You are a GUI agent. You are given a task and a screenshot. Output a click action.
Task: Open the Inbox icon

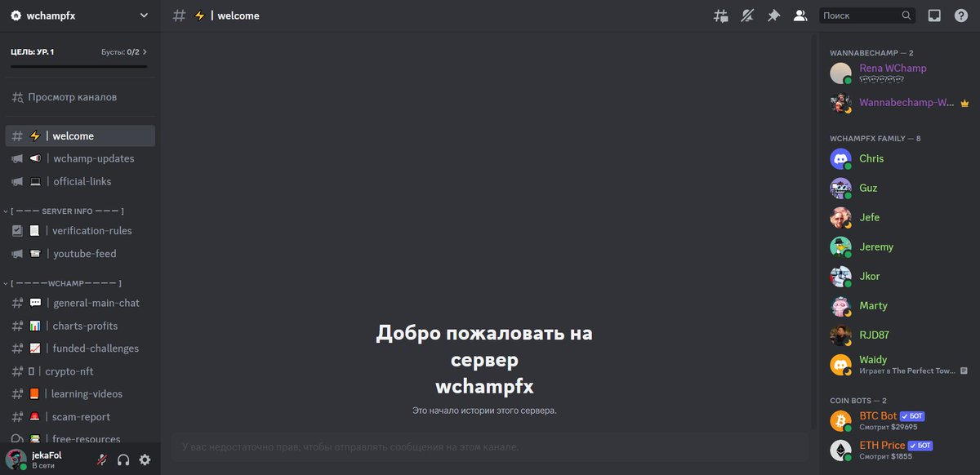[934, 16]
